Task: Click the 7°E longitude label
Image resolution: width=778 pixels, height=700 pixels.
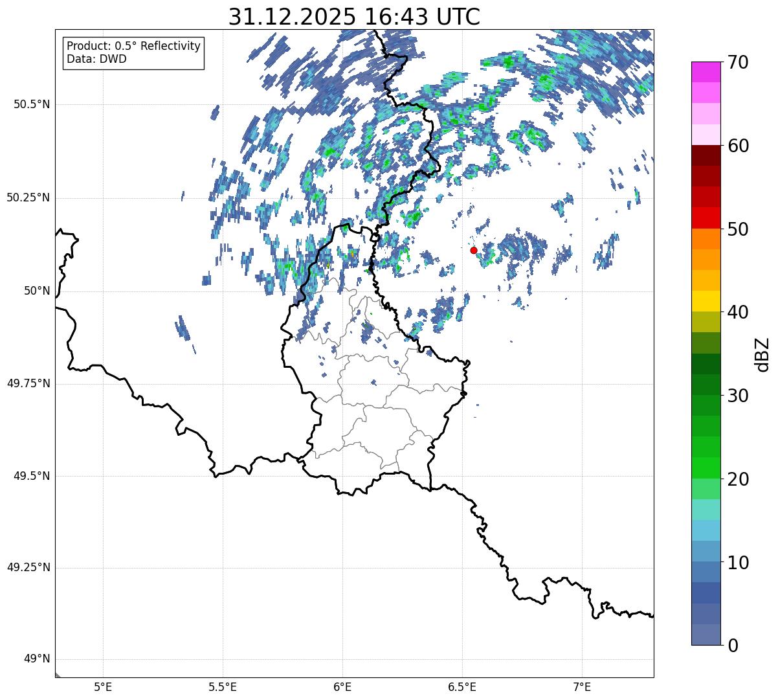Action: point(582,687)
